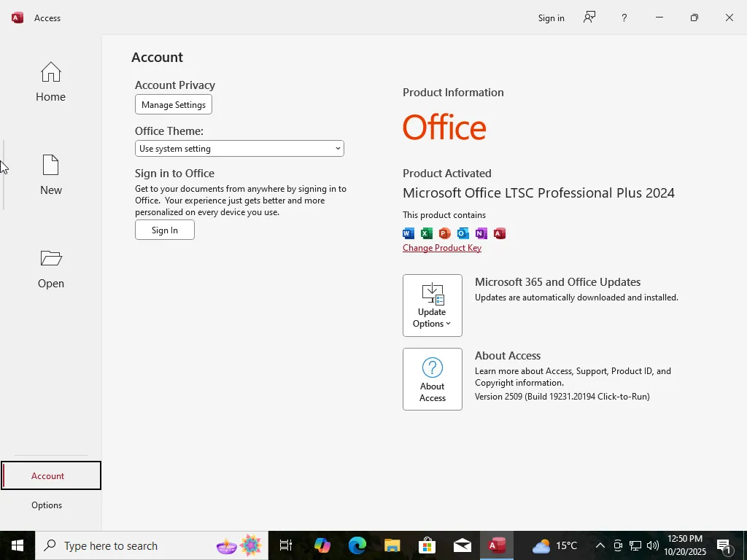Click the About Access button
Image resolution: width=747 pixels, height=560 pixels.
(x=432, y=379)
